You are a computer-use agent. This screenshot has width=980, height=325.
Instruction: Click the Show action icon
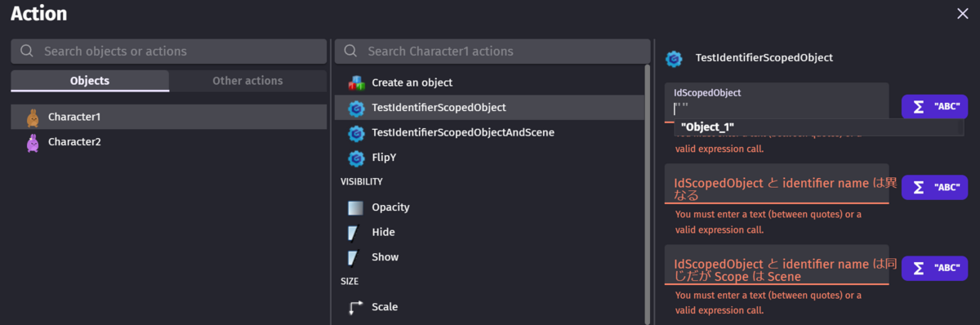354,257
